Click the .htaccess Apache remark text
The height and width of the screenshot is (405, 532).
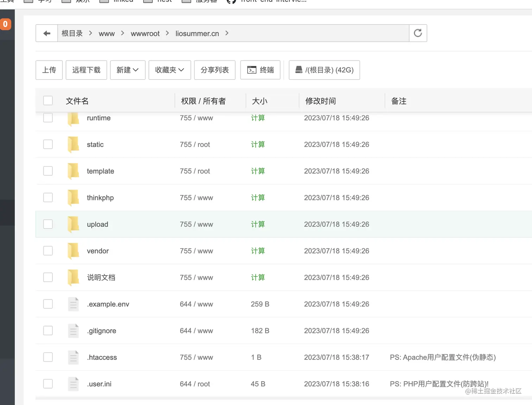pyautogui.click(x=443, y=357)
